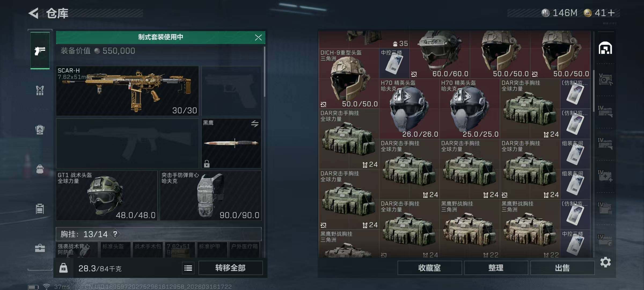Screen dimensions: 644x290
Task: Open the briefcase category icon at sidebar bottom
Action: (40, 248)
